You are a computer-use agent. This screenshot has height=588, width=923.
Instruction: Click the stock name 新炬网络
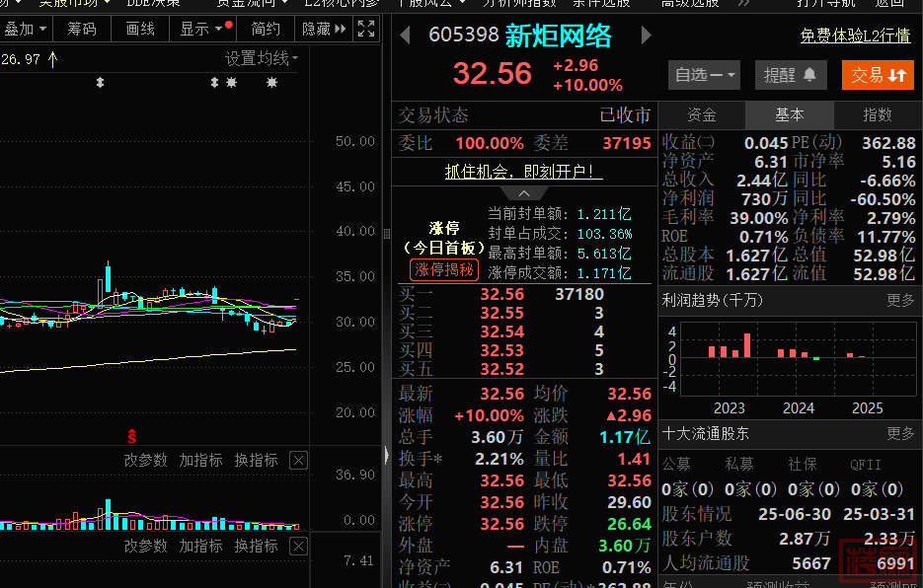coord(558,36)
